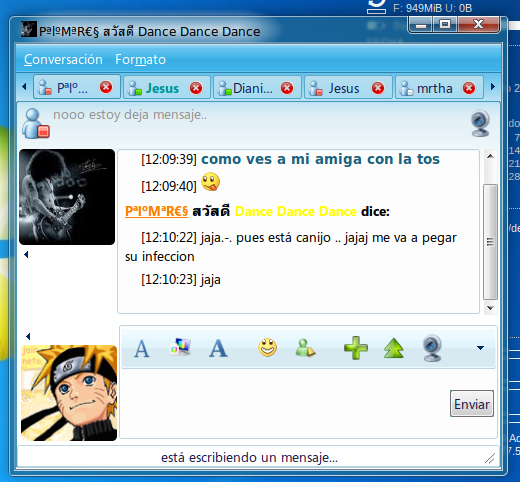Click 'está escribiendo un mensaje...' status bar

tap(249, 457)
